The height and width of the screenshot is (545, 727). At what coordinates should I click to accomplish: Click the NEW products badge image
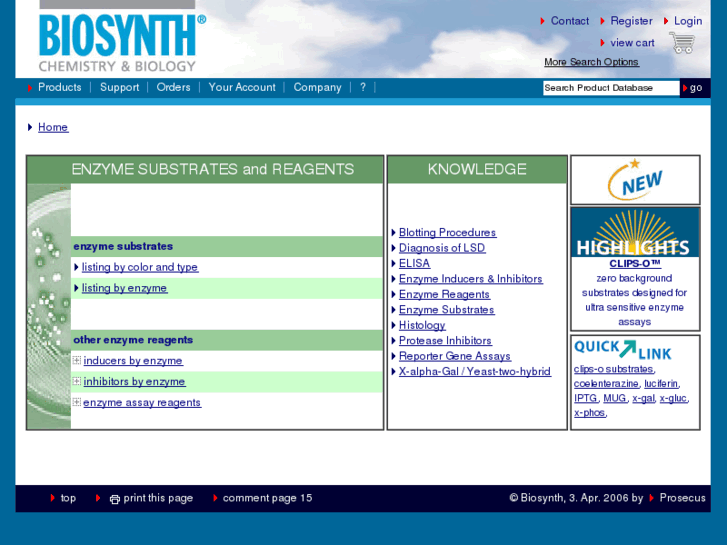point(635,180)
